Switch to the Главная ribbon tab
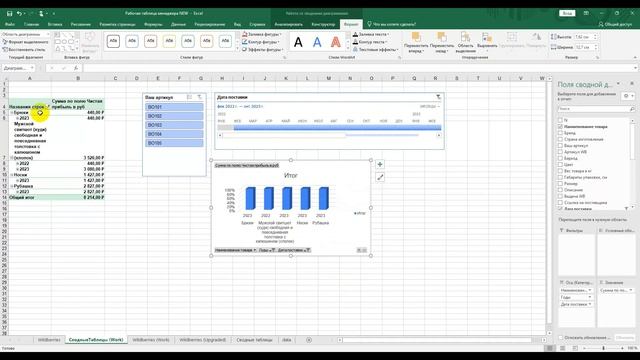 (x=31, y=24)
